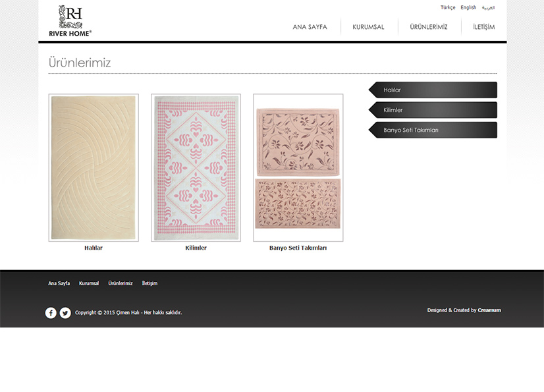Open the cream carpet product image
544x392 pixels.
tap(94, 168)
